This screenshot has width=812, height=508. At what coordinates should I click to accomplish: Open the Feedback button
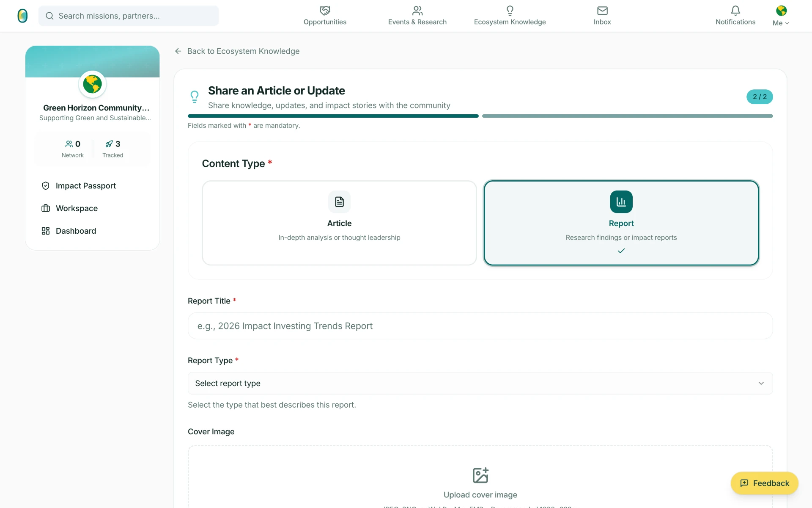point(765,483)
